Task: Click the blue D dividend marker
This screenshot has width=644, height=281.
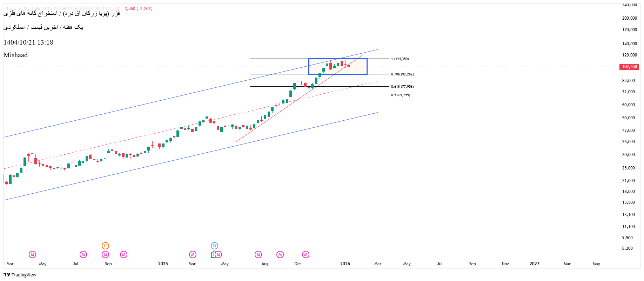Action: pyautogui.click(x=214, y=246)
